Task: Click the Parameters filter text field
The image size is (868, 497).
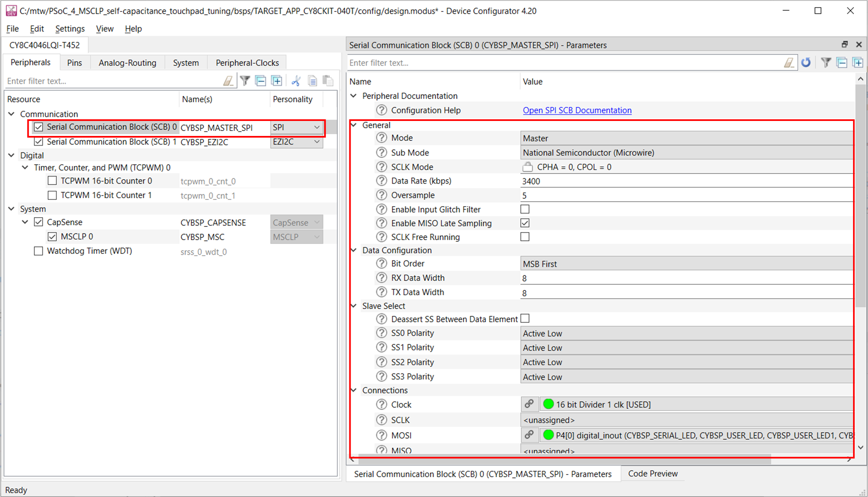Action: (565, 63)
